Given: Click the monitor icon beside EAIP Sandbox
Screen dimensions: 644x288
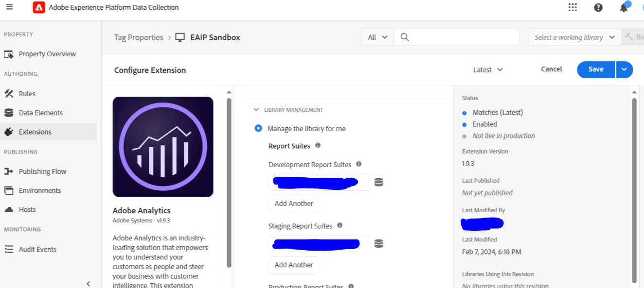Looking at the screenshot, I should tap(180, 37).
